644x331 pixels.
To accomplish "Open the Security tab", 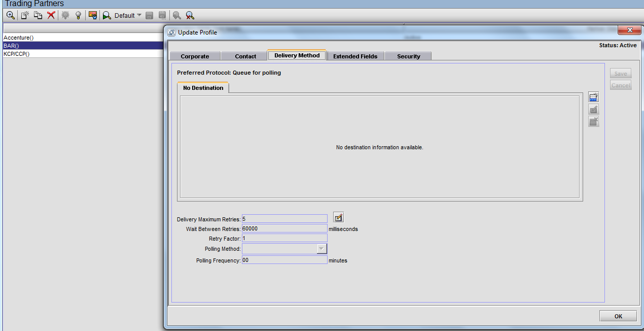I will (x=408, y=56).
